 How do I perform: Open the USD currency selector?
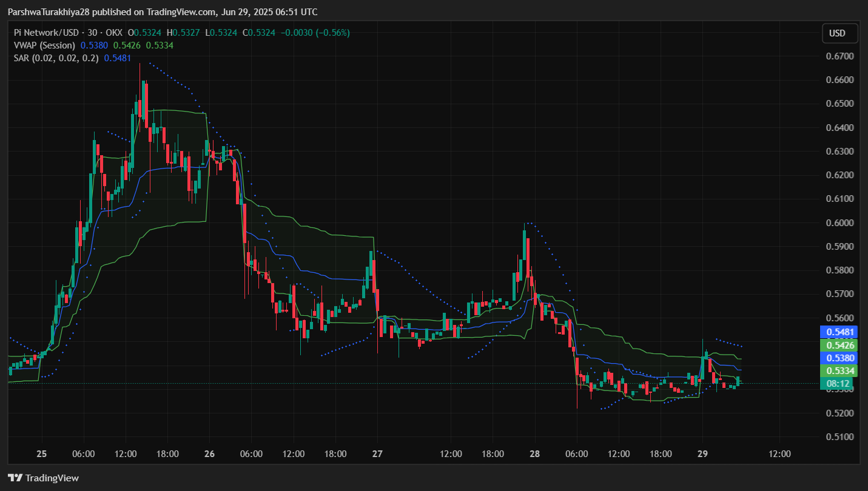click(839, 33)
